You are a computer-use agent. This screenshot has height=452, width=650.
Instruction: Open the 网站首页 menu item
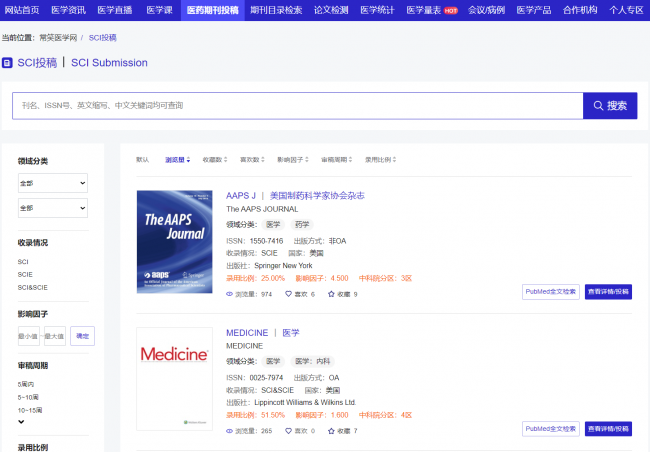click(22, 10)
